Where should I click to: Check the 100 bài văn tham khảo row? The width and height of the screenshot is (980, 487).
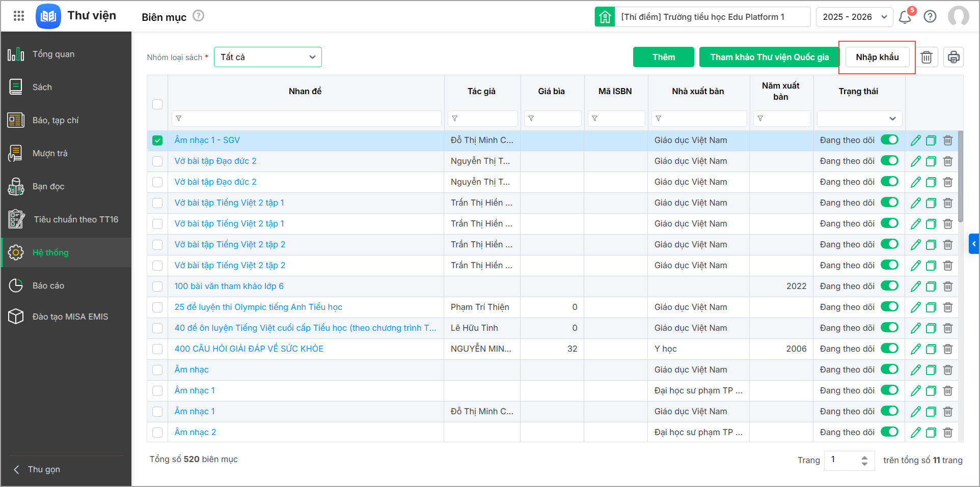click(x=157, y=287)
